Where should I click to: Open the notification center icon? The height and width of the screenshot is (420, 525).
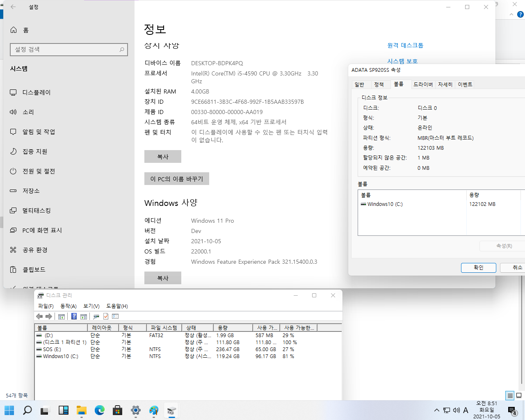tap(512, 411)
